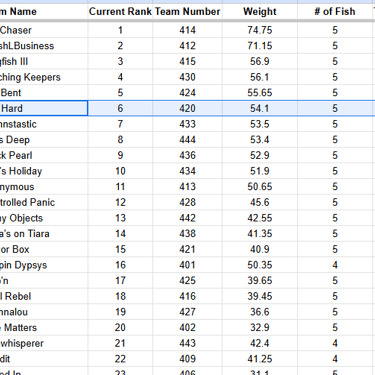Click team number 434
Image resolution: width=375 pixels, height=375 pixels.
coord(187,171)
